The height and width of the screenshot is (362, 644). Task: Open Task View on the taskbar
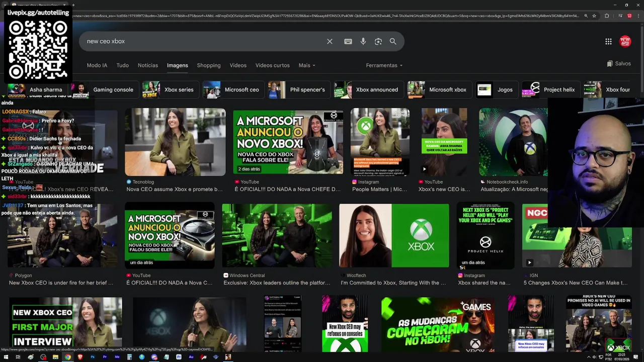click(18, 357)
